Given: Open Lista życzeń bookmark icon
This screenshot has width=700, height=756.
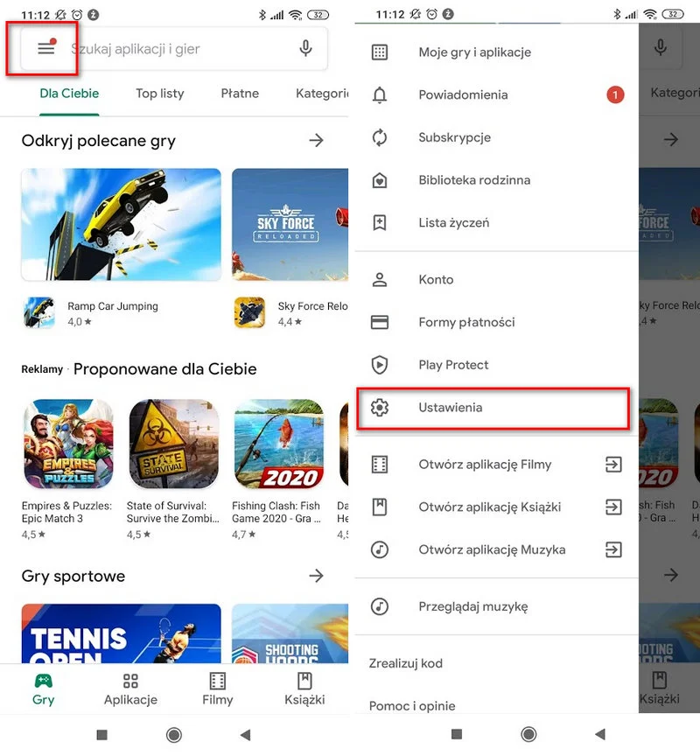Looking at the screenshot, I should 380,223.
